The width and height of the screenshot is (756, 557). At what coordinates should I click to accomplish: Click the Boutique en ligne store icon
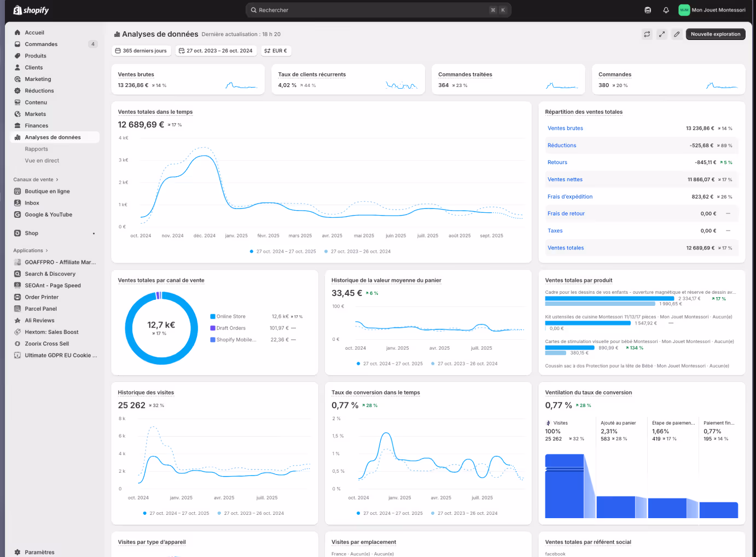[x=18, y=192]
